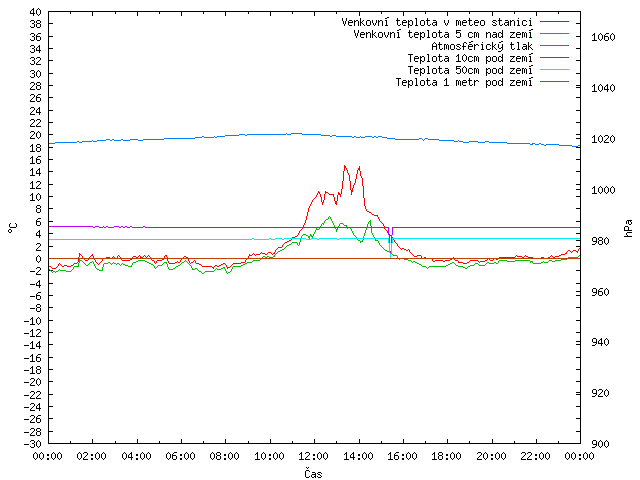Screen dimensions: 640x480
Task: Click the x-axis tick label '14:00'
Action: [x=358, y=456]
